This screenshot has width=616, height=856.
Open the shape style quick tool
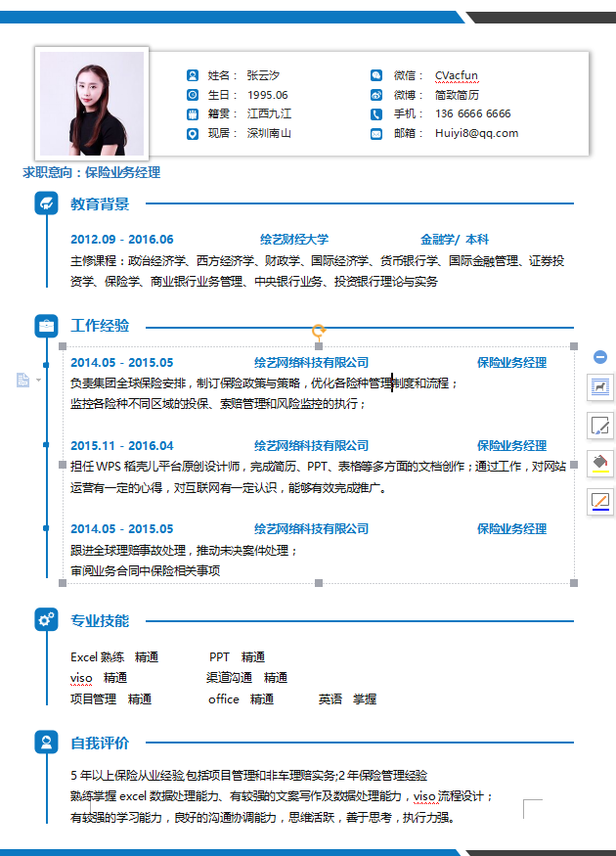click(599, 426)
